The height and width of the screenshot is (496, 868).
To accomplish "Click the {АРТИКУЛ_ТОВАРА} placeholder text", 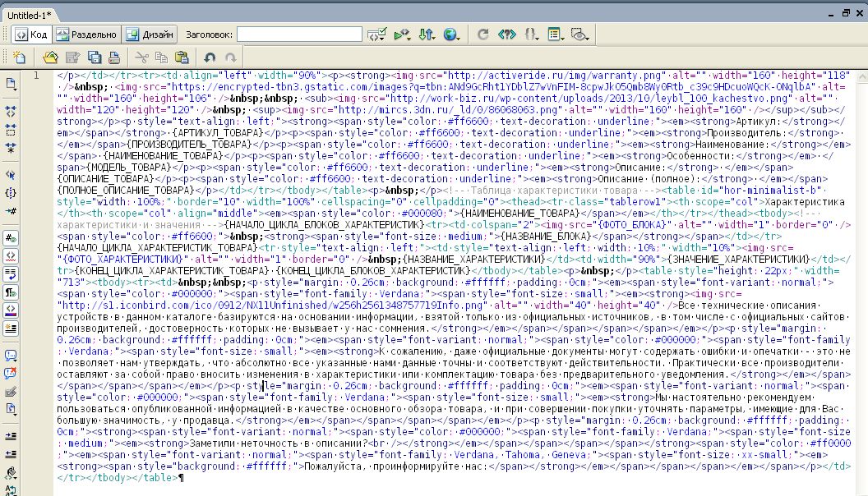I will (217, 133).
